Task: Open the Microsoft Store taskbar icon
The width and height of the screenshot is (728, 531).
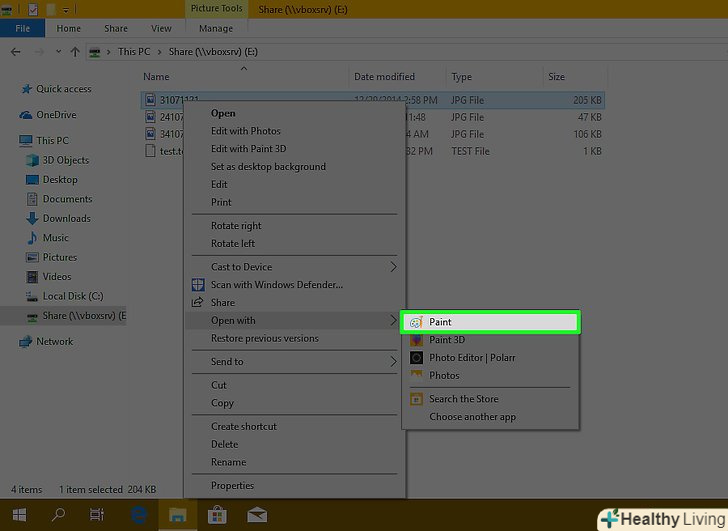Action: coord(215,515)
